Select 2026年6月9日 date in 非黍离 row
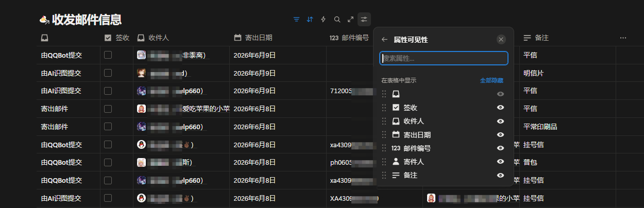644x208 pixels. tap(255, 55)
